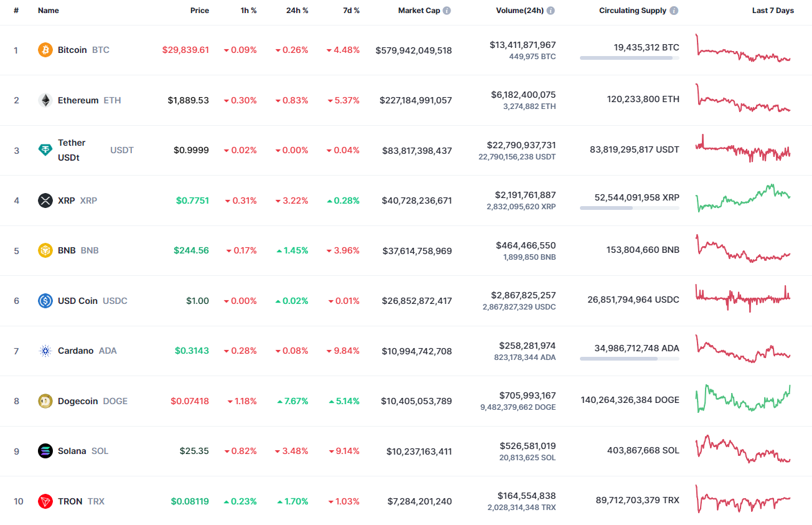Open the Bitcoin coin name link

(72, 50)
